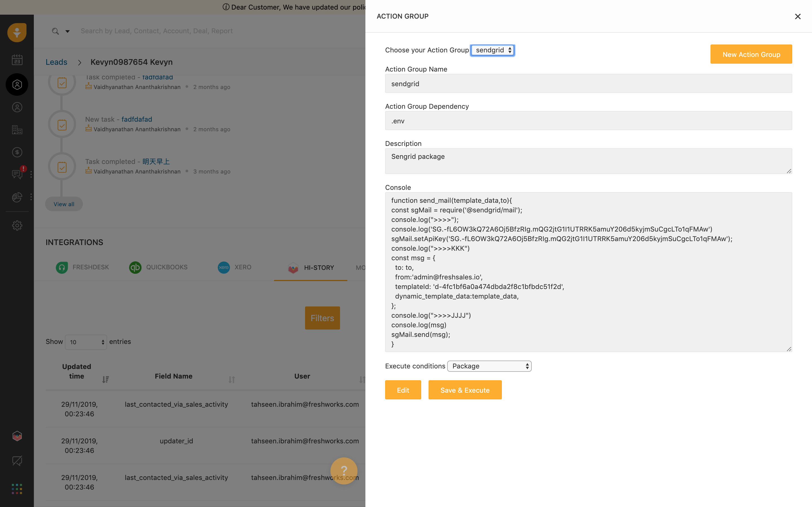The width and height of the screenshot is (812, 507).
Task: Open the settings gear in sidebar
Action: pos(17,225)
